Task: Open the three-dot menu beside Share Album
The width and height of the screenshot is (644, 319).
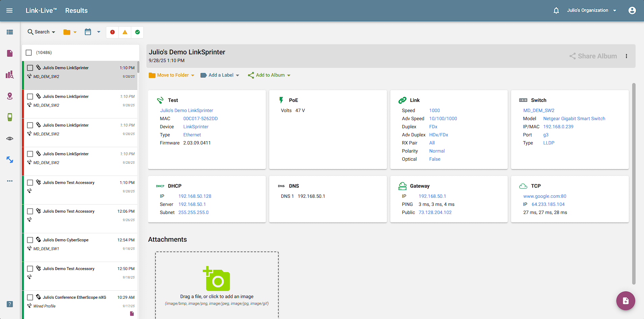Action: pyautogui.click(x=626, y=56)
